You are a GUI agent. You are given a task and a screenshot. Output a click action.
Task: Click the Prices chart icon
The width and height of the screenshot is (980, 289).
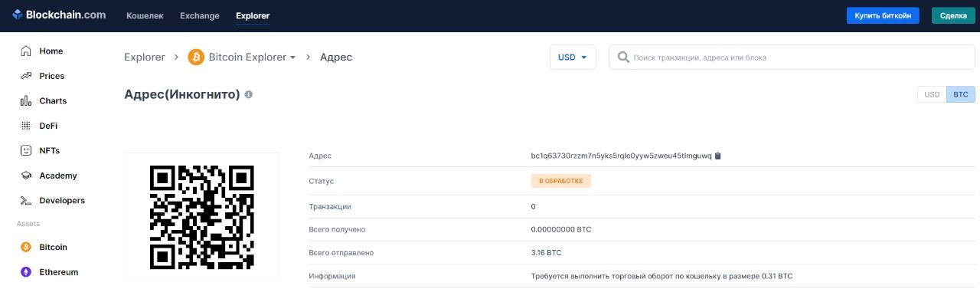click(26, 76)
